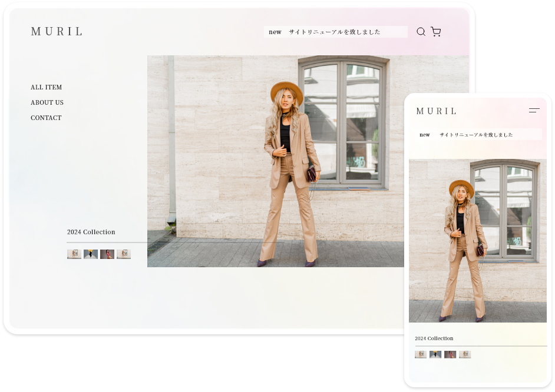555x392 pixels.
Task: Select the yellow-umbrella desktop collection thumbnail
Action: [x=91, y=254]
